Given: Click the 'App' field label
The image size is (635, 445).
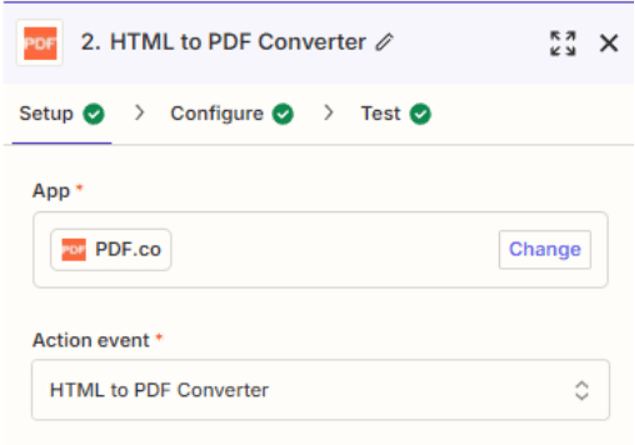Looking at the screenshot, I should [x=51, y=190].
